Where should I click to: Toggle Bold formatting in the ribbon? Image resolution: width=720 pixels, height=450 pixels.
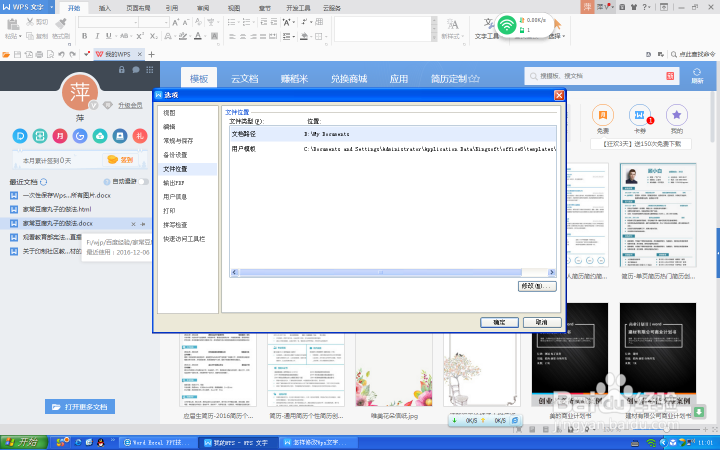(84, 36)
